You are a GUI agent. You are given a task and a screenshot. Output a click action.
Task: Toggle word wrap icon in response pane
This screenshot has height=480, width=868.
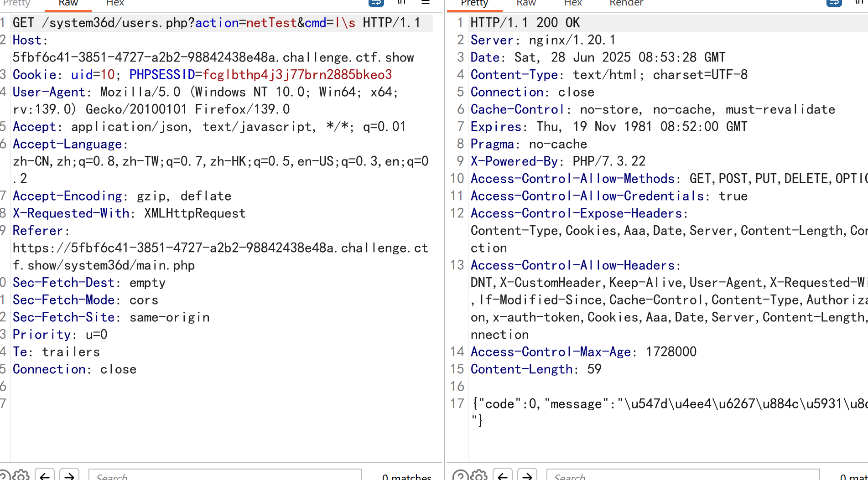834,3
